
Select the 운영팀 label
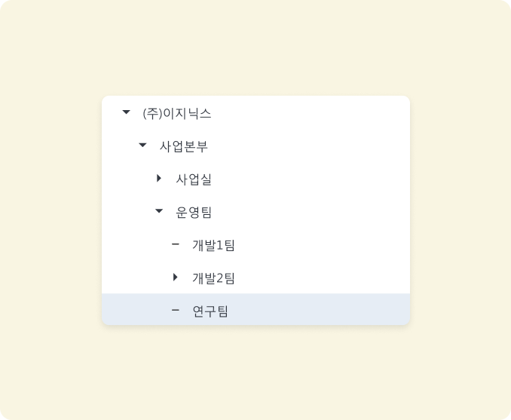tap(194, 213)
